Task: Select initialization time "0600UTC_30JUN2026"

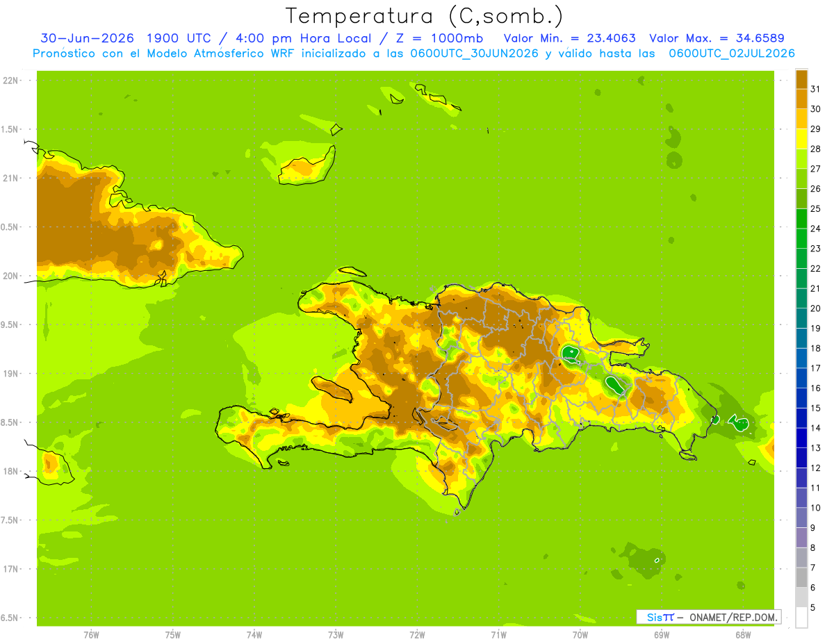Action: pyautogui.click(x=474, y=53)
